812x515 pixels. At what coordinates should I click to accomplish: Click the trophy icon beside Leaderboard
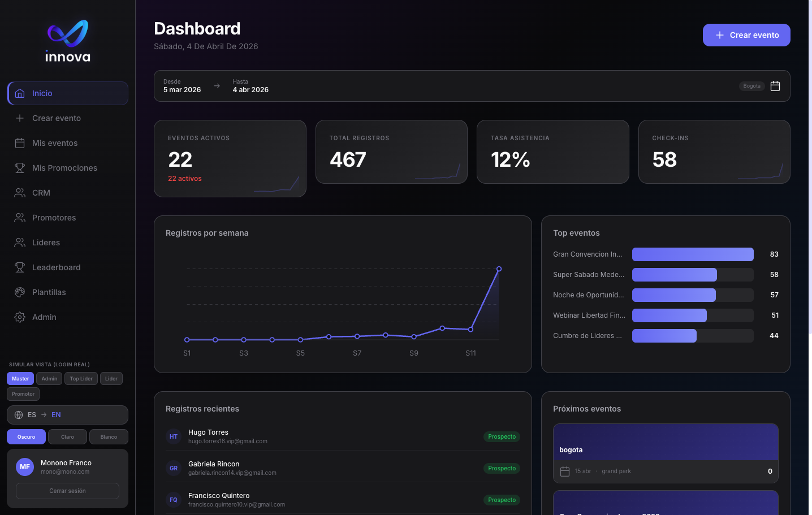(x=20, y=267)
